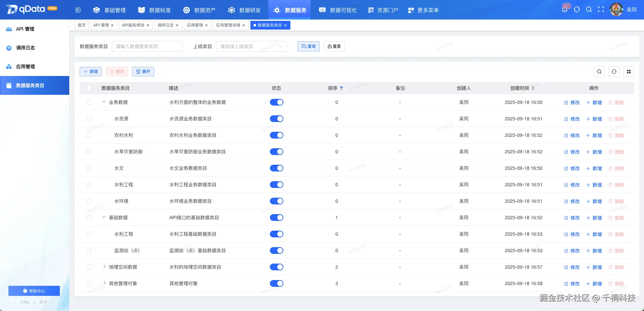
Task: Open the global search magnifier icon
Action: (589, 9)
